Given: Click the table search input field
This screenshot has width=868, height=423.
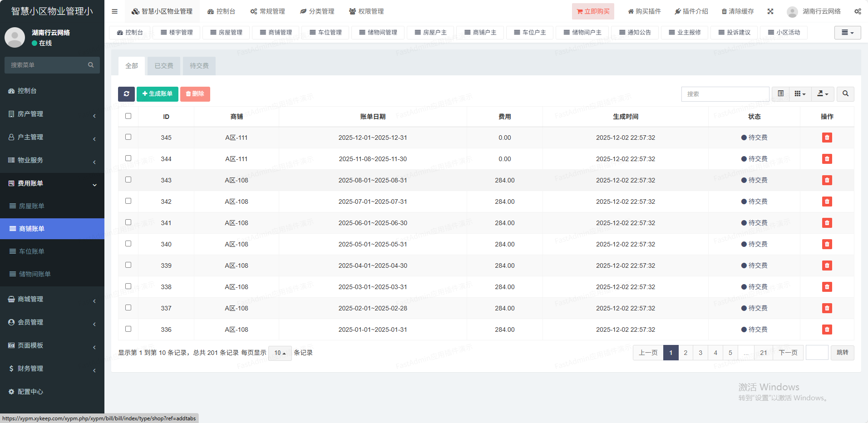Looking at the screenshot, I should click(725, 94).
